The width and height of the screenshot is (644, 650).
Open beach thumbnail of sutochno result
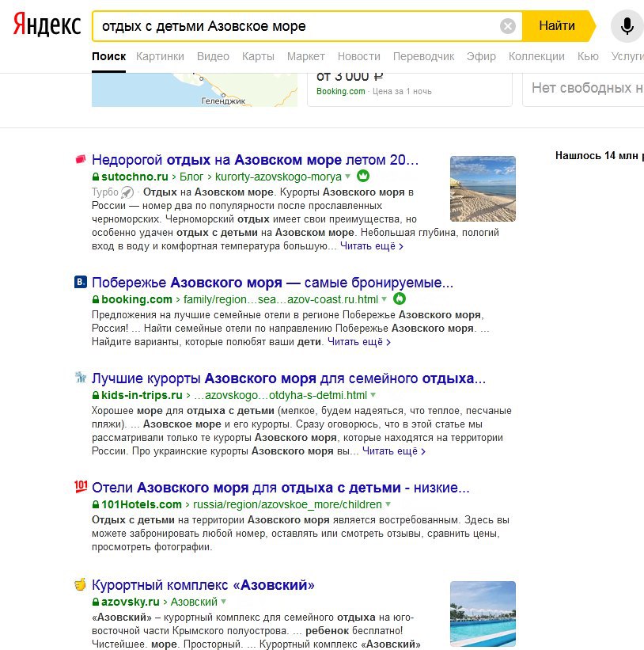[x=483, y=188]
